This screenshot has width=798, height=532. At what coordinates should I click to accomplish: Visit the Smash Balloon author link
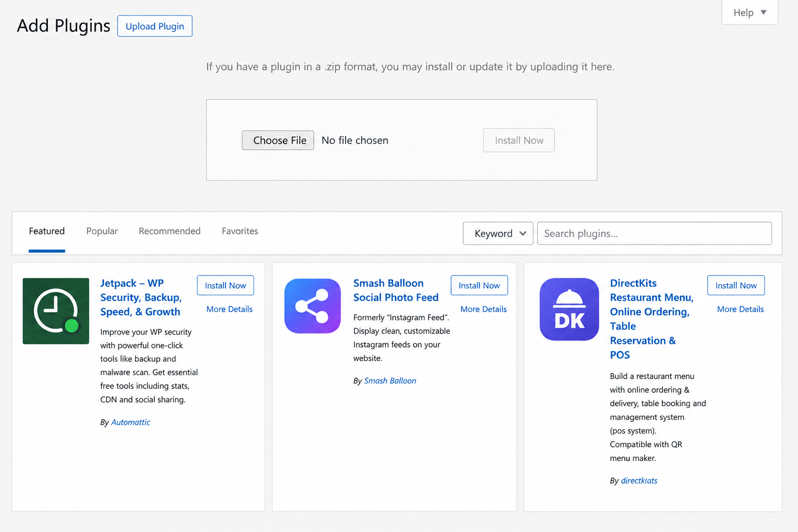390,381
